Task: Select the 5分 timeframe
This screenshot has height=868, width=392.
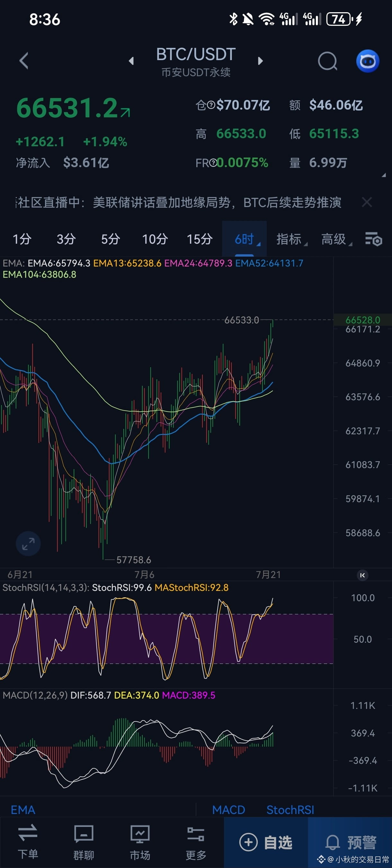Action: pos(111,239)
